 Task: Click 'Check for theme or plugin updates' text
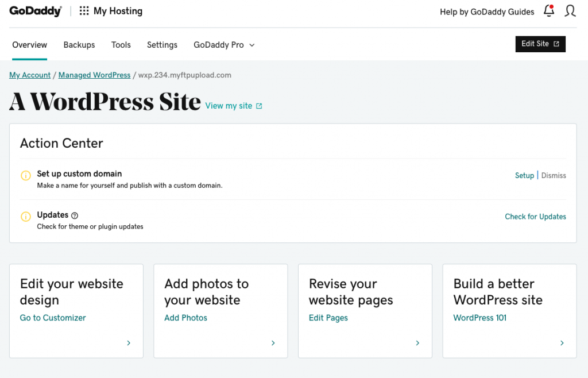pyautogui.click(x=90, y=226)
